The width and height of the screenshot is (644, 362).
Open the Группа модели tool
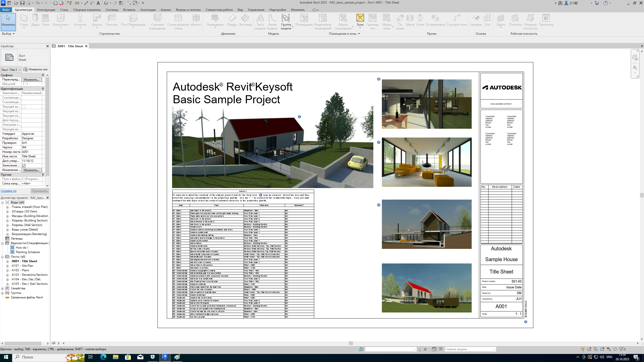[286, 22]
